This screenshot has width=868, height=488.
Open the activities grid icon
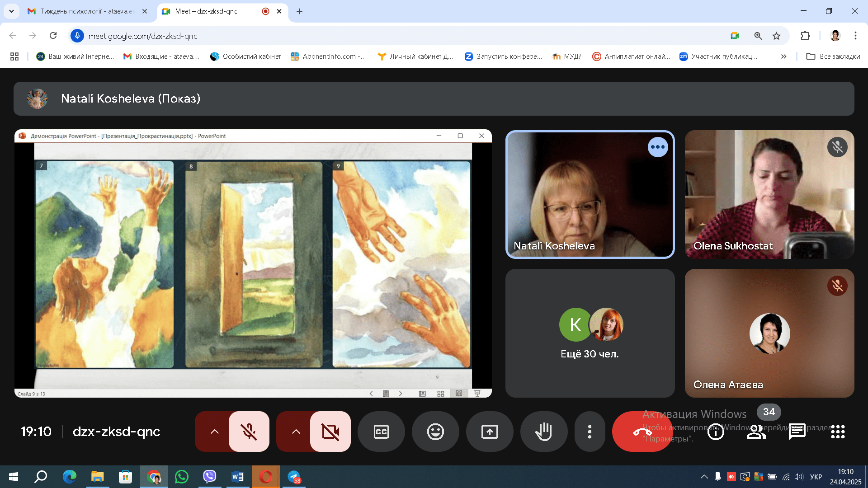[837, 432]
